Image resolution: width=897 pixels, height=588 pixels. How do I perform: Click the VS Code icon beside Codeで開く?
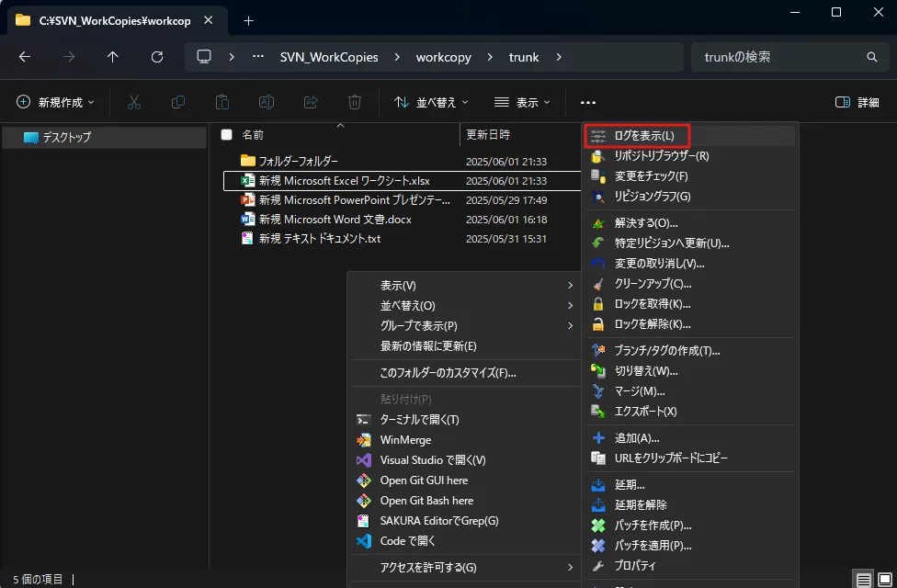pyautogui.click(x=364, y=541)
